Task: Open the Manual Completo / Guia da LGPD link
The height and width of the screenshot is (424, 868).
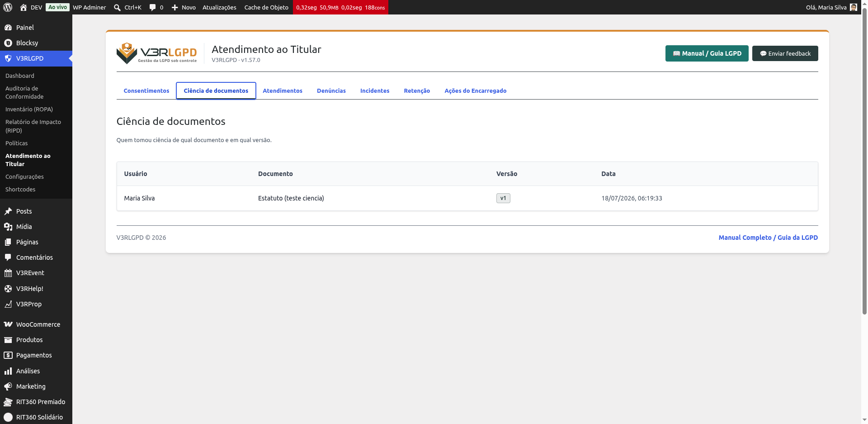Action: click(768, 238)
